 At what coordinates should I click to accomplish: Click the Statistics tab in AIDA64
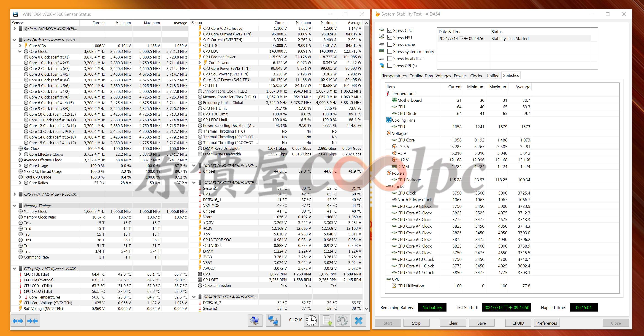(x=511, y=75)
